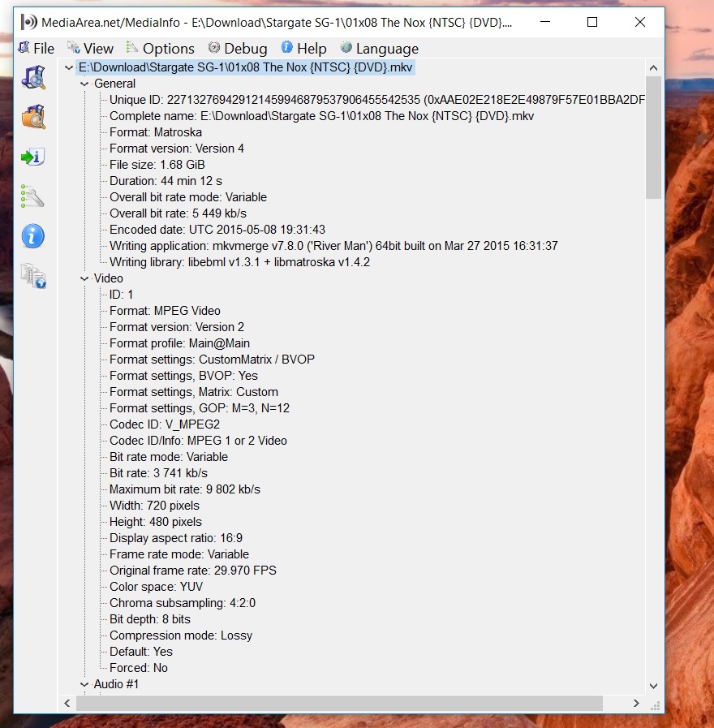The image size is (714, 728).
Task: Click the horizontal scrollbar left arrow
Action: pyautogui.click(x=67, y=704)
